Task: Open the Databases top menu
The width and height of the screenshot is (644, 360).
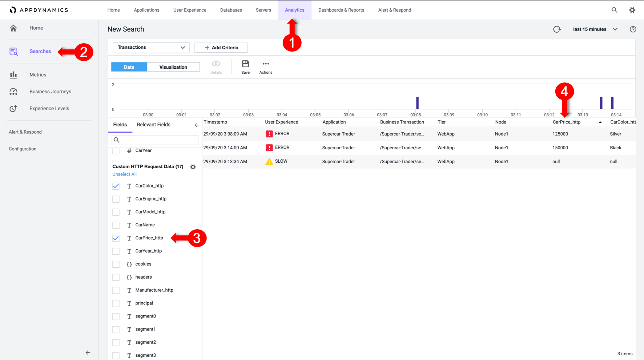Action: point(231,10)
